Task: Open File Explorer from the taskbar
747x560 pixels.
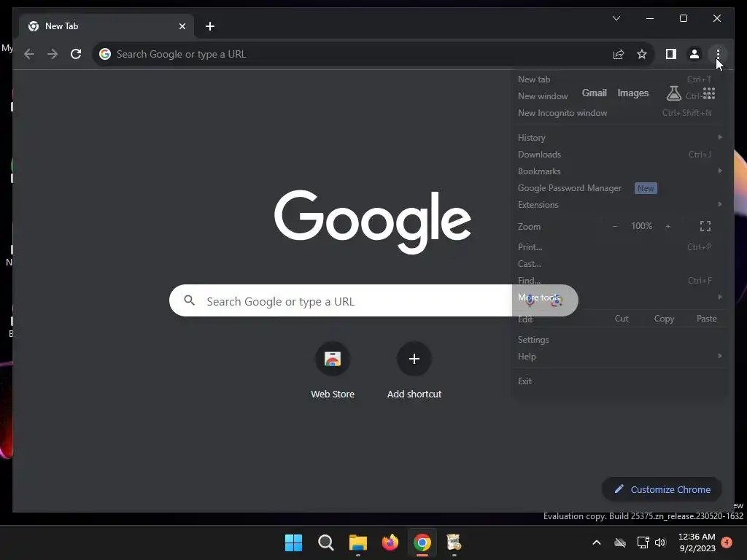Action: pos(357,542)
